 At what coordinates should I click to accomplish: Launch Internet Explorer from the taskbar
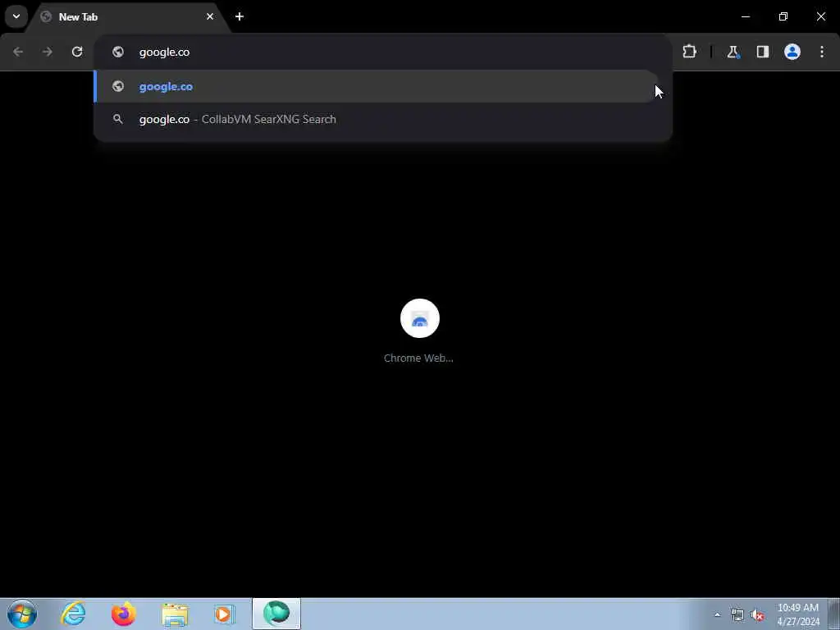(x=73, y=614)
